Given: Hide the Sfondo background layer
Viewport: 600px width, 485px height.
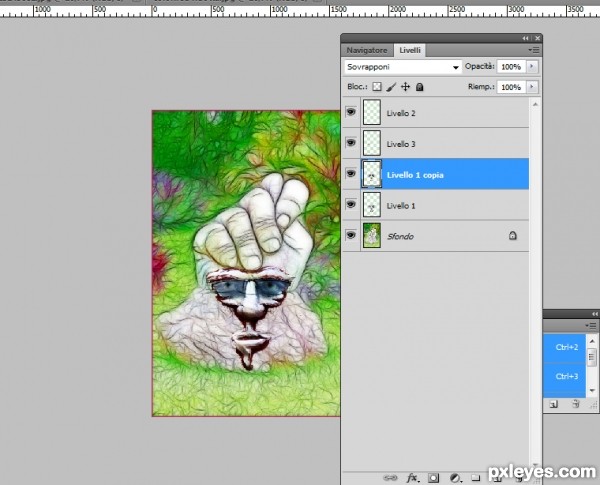Looking at the screenshot, I should (351, 235).
